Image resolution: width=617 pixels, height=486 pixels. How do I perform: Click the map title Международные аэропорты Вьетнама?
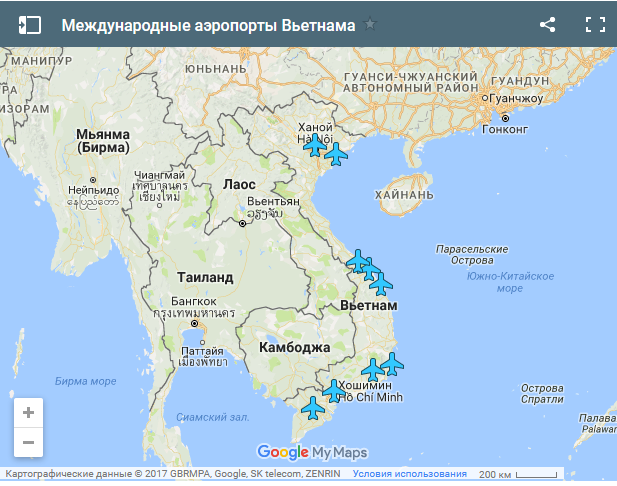tap(208, 25)
